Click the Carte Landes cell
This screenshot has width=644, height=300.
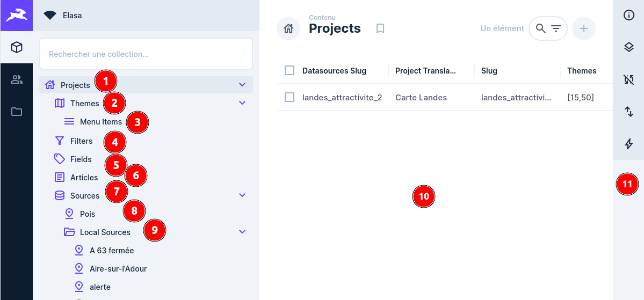tap(421, 97)
